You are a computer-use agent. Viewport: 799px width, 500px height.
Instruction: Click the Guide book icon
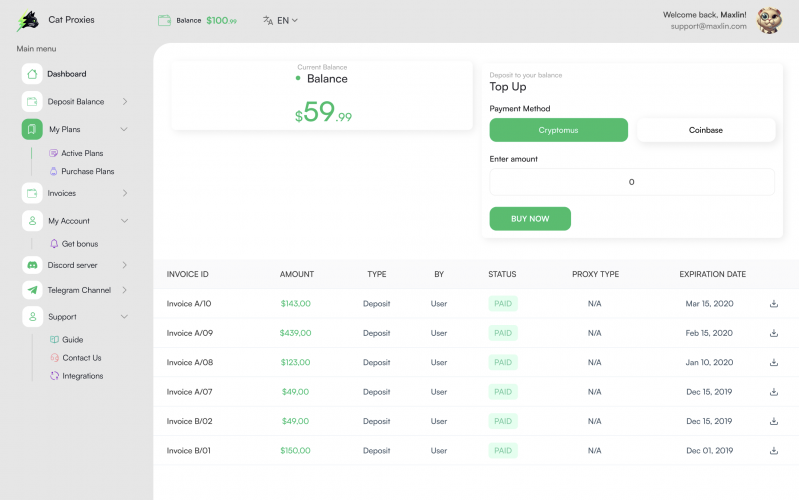point(54,339)
